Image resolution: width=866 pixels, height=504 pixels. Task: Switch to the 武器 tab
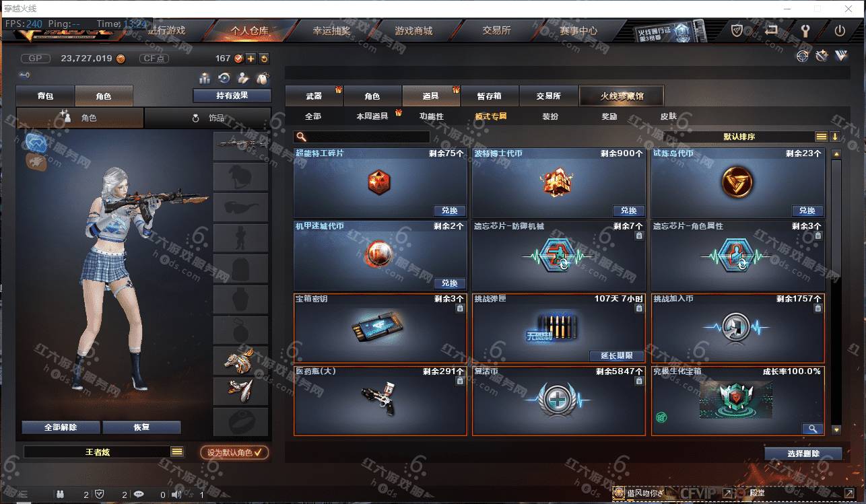coord(314,96)
